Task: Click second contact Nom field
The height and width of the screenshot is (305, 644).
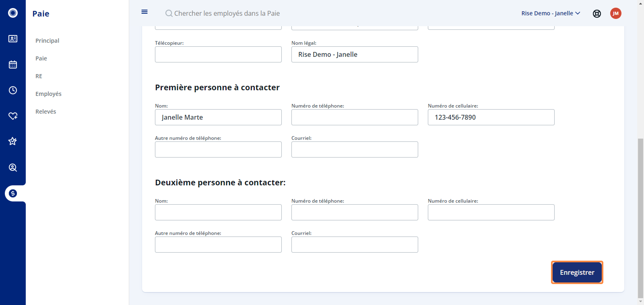Action: 218,212
